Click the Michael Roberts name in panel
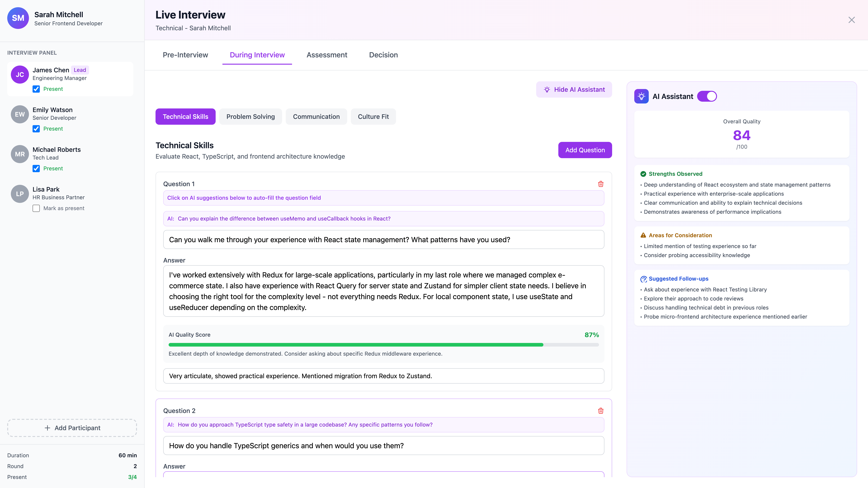 click(x=57, y=150)
